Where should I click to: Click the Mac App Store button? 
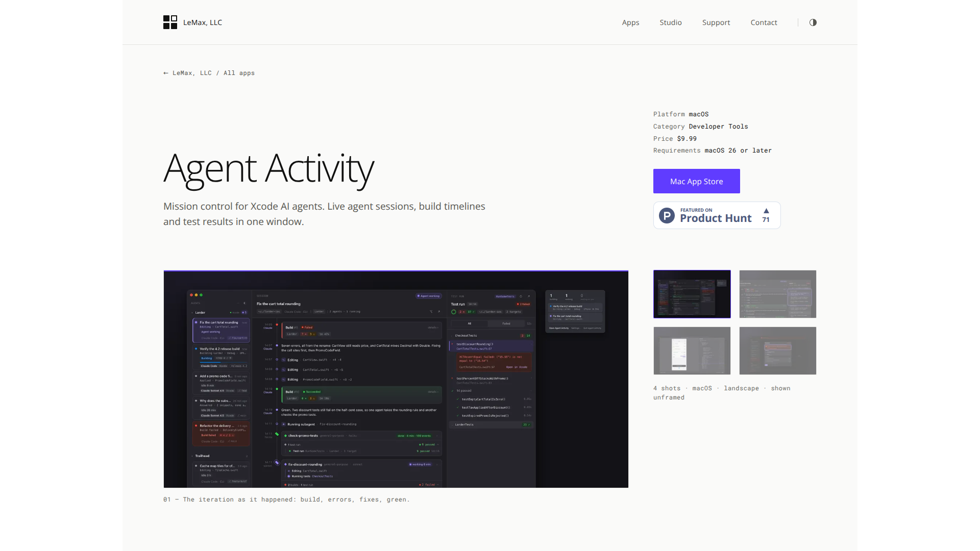[696, 181]
